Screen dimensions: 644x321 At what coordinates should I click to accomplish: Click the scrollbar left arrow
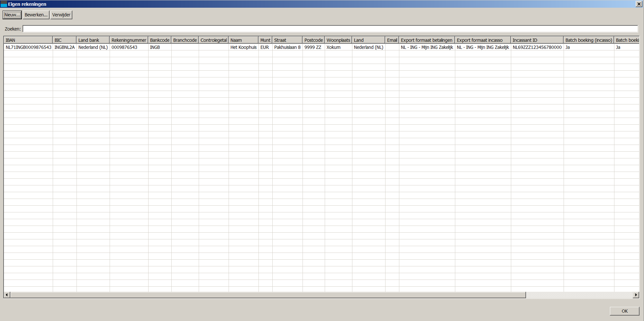7,295
